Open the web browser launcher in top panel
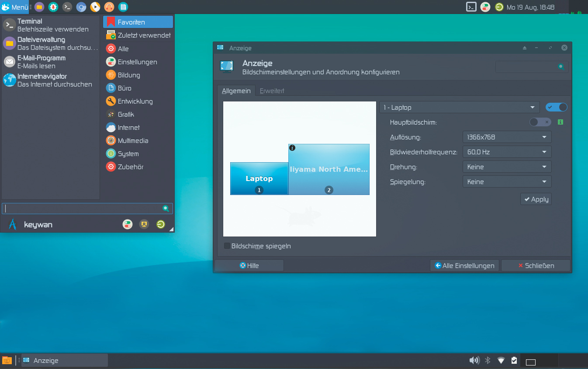Screen dimensions: 588x369 click(81, 7)
